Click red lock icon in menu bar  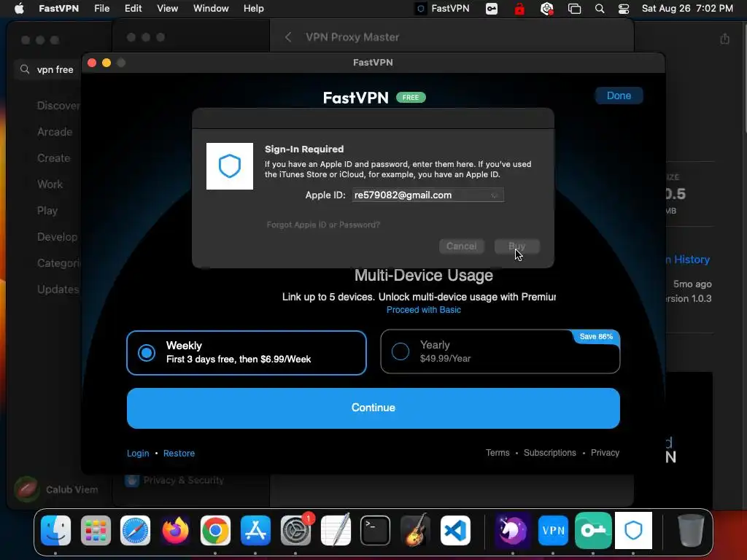(519, 9)
